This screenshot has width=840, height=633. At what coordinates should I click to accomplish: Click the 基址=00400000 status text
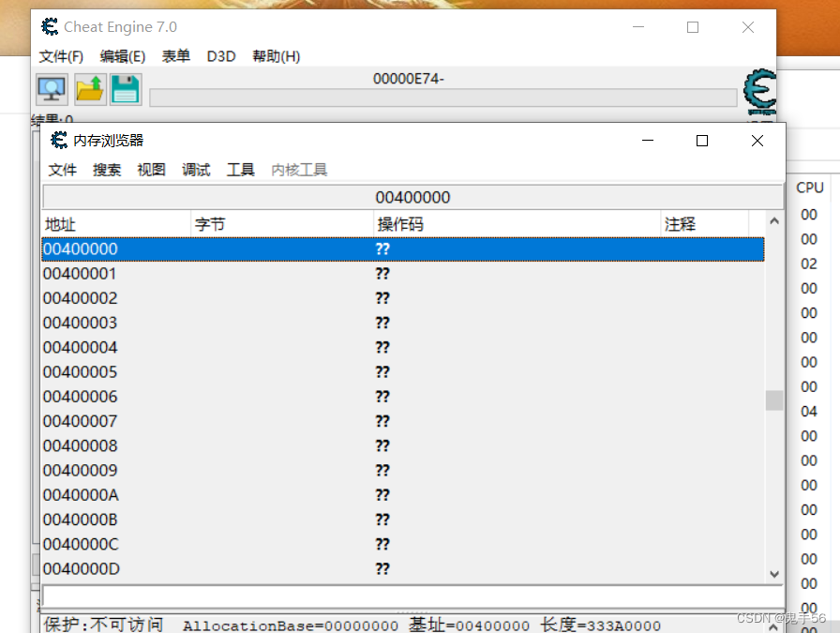click(470, 625)
